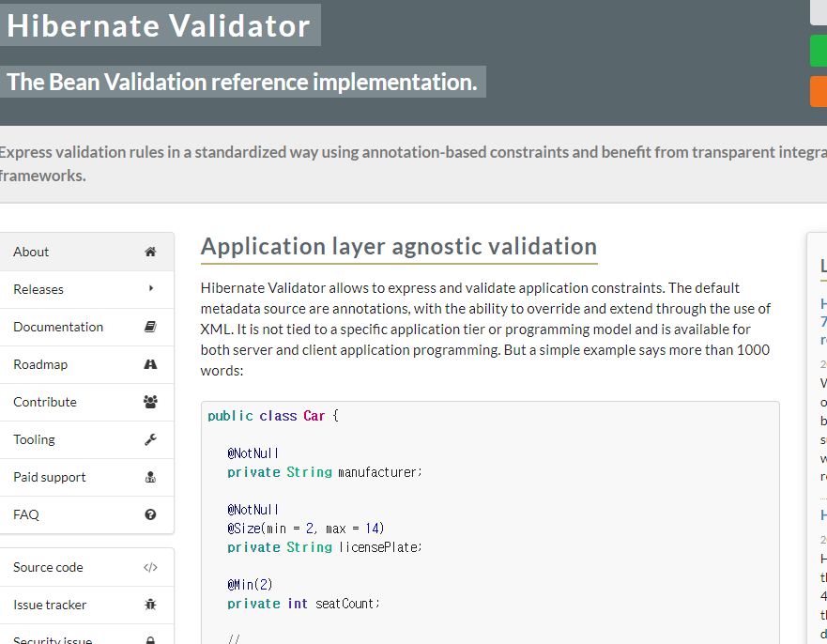Select Contribute in the sidebar
The image size is (827, 644).
coord(87,402)
